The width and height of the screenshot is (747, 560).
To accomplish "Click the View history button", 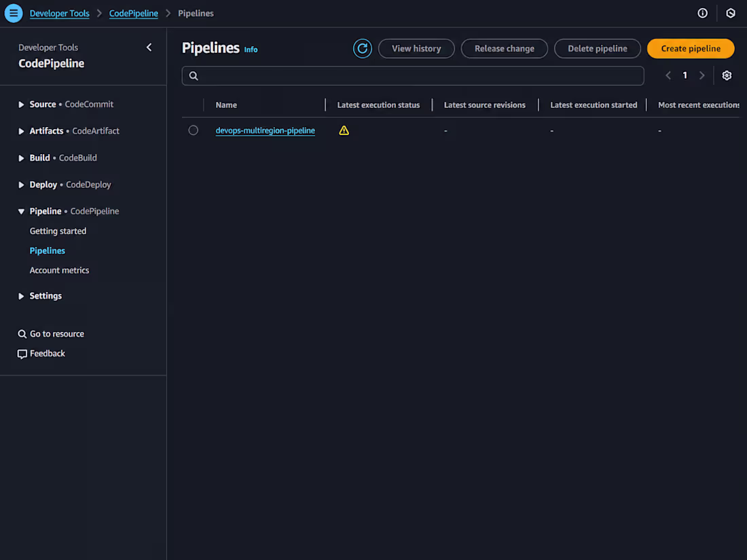I will coord(416,49).
